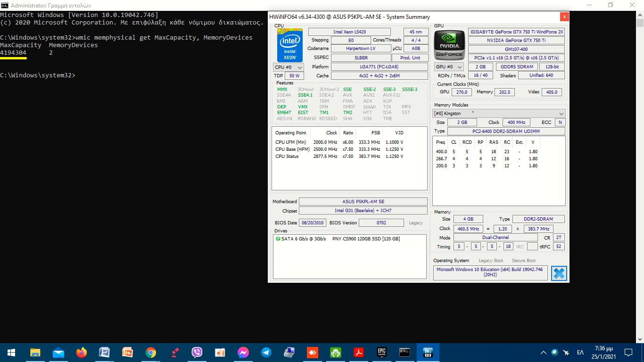Click the CPU LFM (Min) row
644x362 pixels.
pyautogui.click(x=339, y=142)
